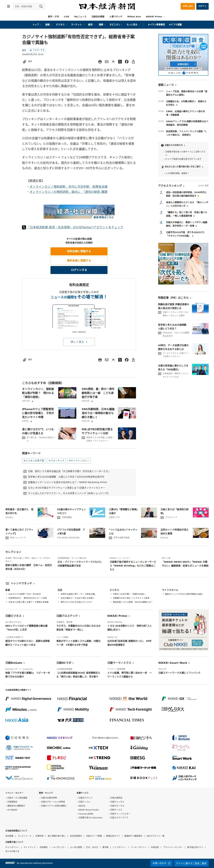Open the アクセスランキング heading link

(x=171, y=186)
